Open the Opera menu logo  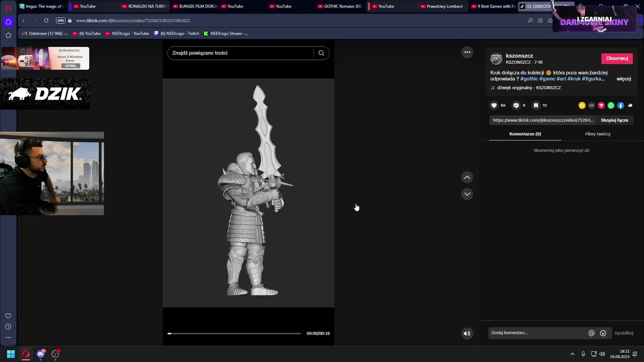8,8
